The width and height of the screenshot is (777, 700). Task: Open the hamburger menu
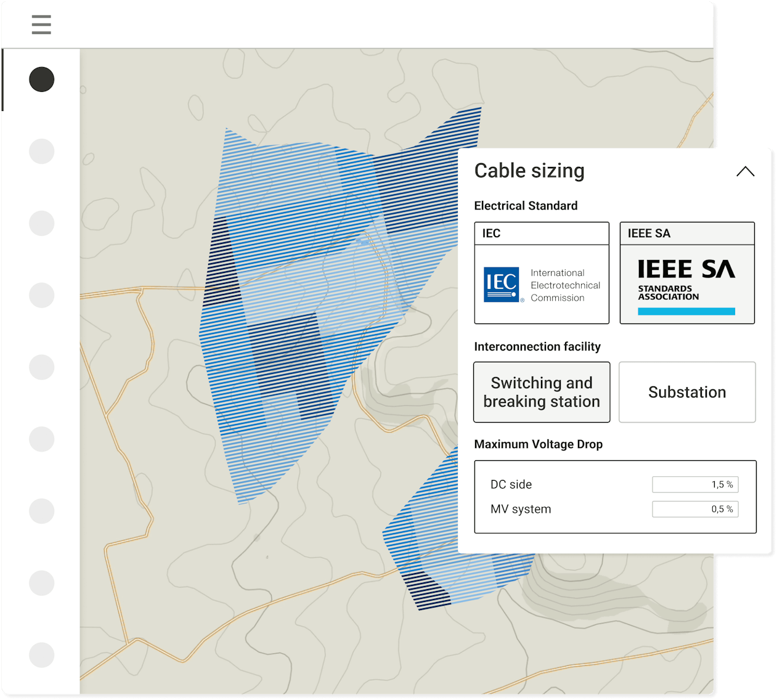[x=41, y=25]
